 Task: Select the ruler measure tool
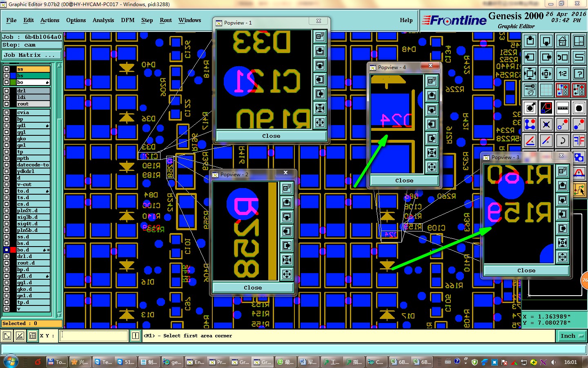(563, 108)
